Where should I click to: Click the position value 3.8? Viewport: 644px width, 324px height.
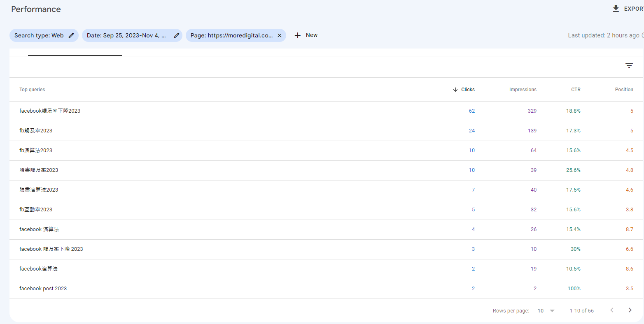(630, 210)
